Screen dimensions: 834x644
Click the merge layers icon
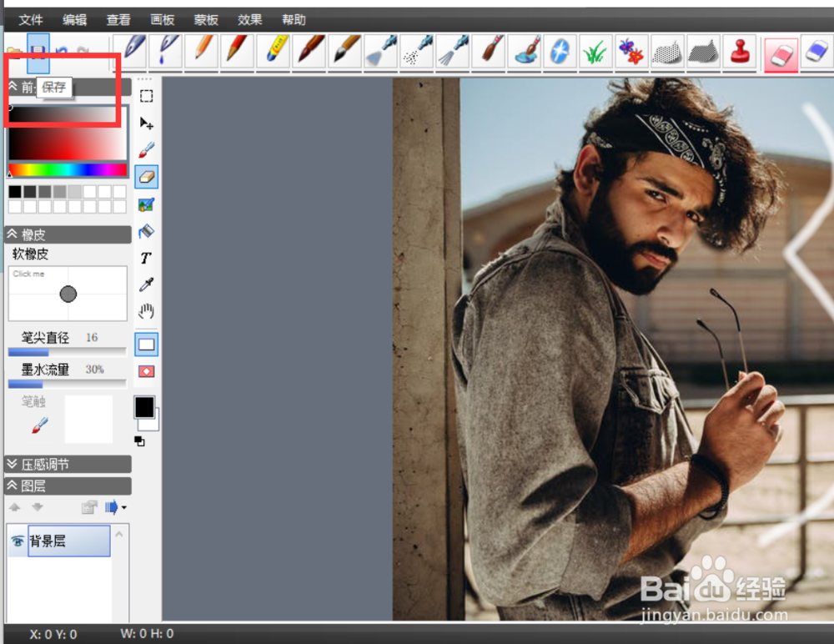tap(89, 507)
